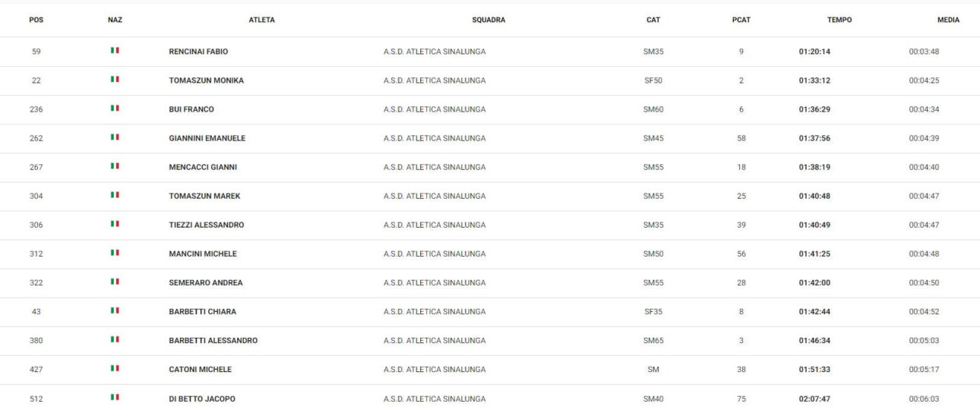Click the flag next to Giannini Emanuele

[x=115, y=137]
